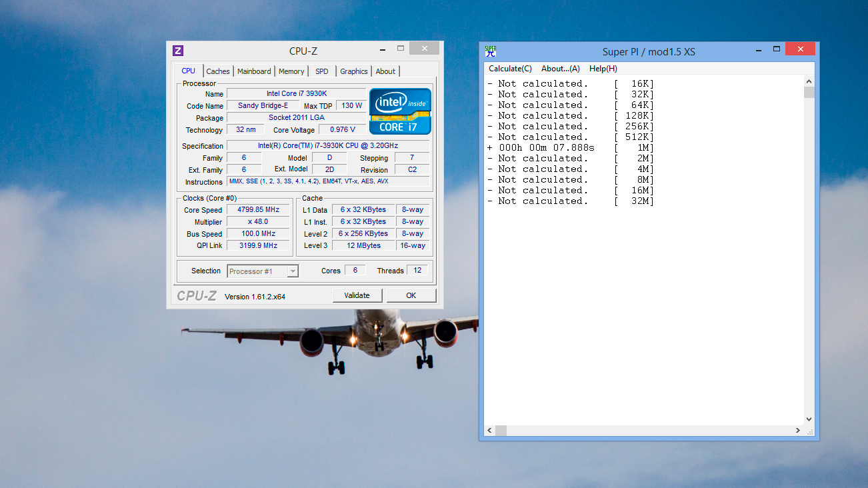
Task: Open the Calculate(C) menu
Action: click(510, 69)
